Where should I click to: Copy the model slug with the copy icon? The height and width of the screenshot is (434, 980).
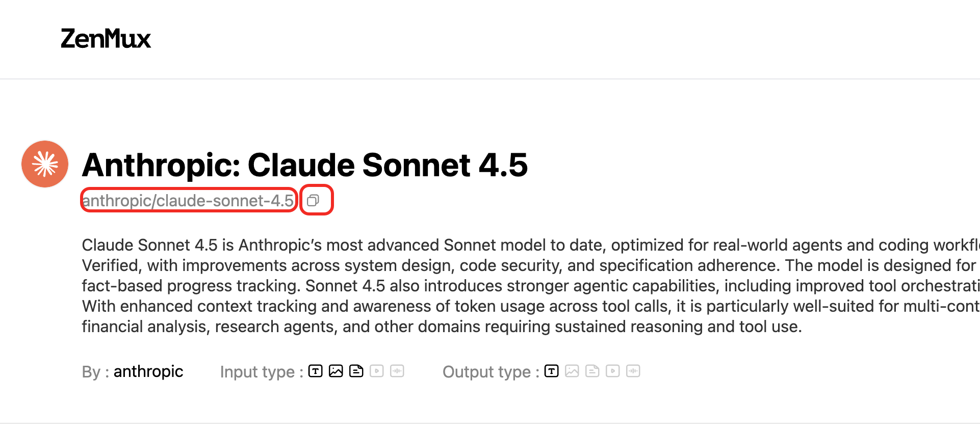[313, 200]
